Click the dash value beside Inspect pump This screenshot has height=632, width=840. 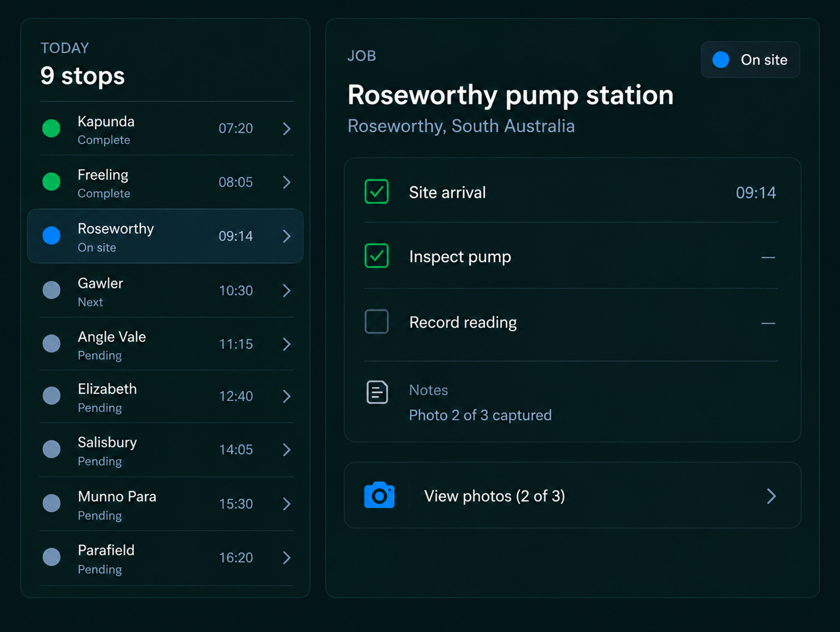(768, 257)
